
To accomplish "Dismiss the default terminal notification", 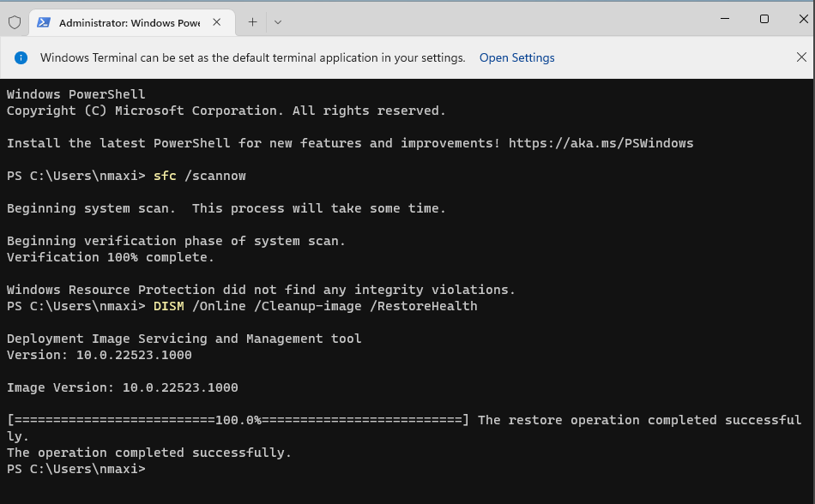I will tap(800, 57).
